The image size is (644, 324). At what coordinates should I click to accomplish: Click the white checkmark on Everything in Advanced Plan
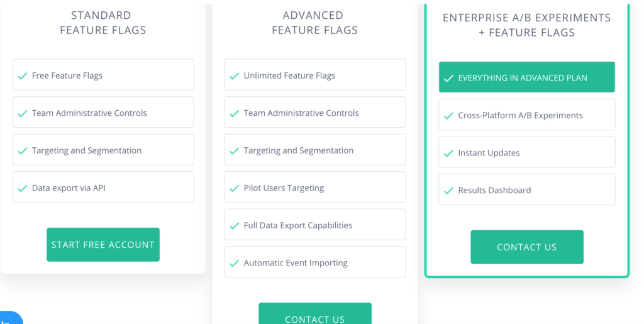448,78
